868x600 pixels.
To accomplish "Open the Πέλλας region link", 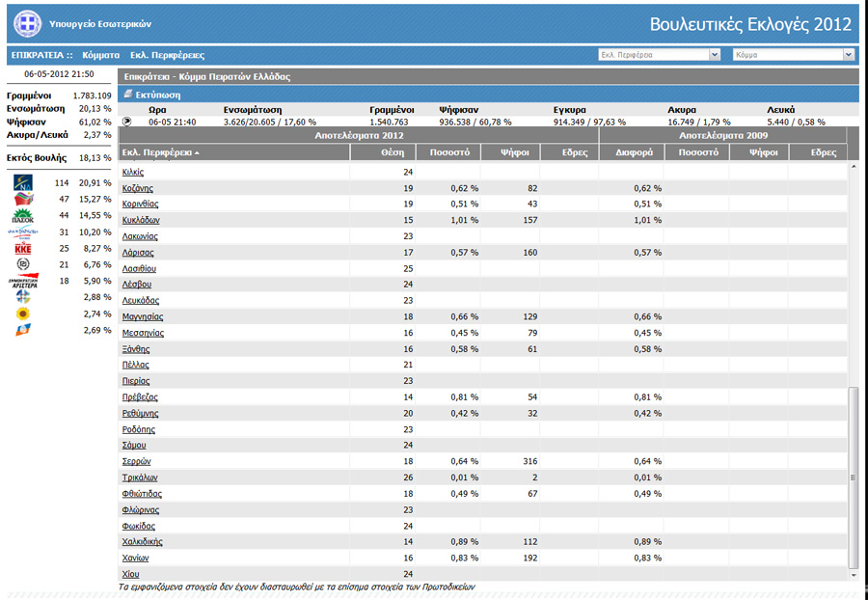I will point(136,365).
